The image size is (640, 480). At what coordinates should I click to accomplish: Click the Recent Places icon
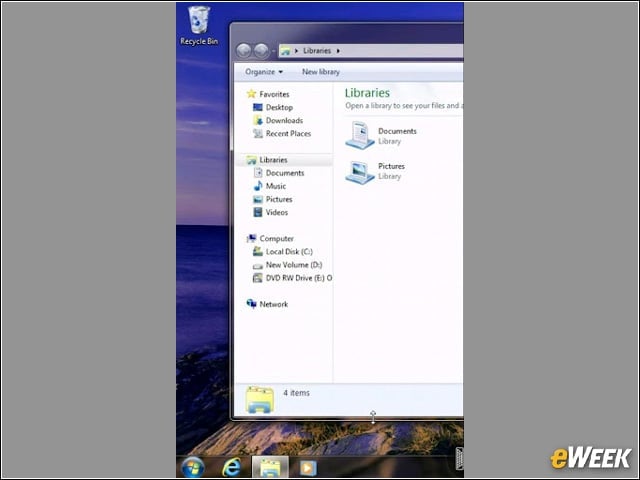pos(258,133)
